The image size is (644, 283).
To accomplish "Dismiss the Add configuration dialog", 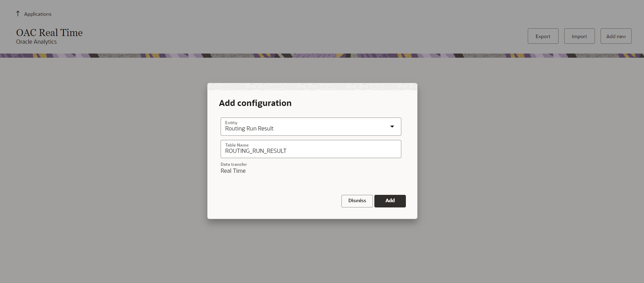I will click(357, 201).
